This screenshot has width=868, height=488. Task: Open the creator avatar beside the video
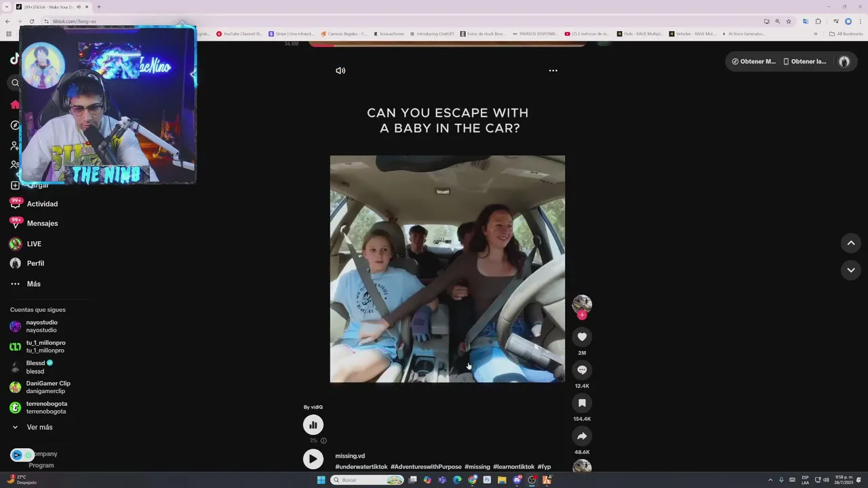582,304
